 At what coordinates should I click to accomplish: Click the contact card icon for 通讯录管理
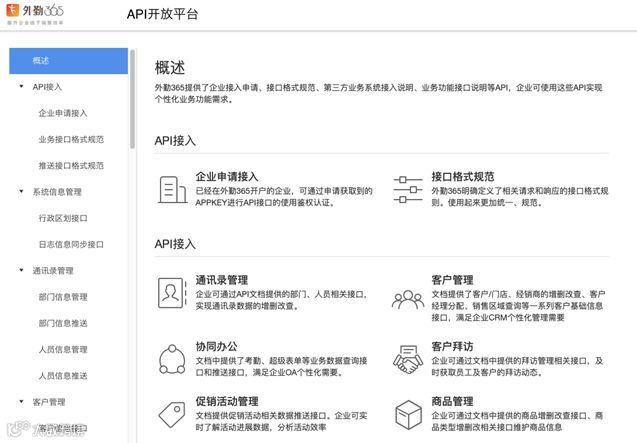[x=172, y=293]
